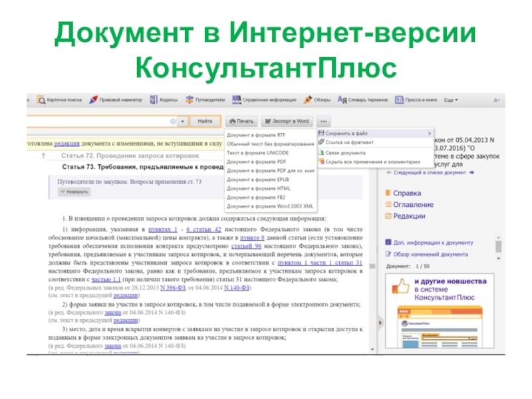Click Путеводители по закупкам. Вопросы применения ст. 73
The width and height of the screenshot is (532, 399).
pyautogui.click(x=129, y=182)
